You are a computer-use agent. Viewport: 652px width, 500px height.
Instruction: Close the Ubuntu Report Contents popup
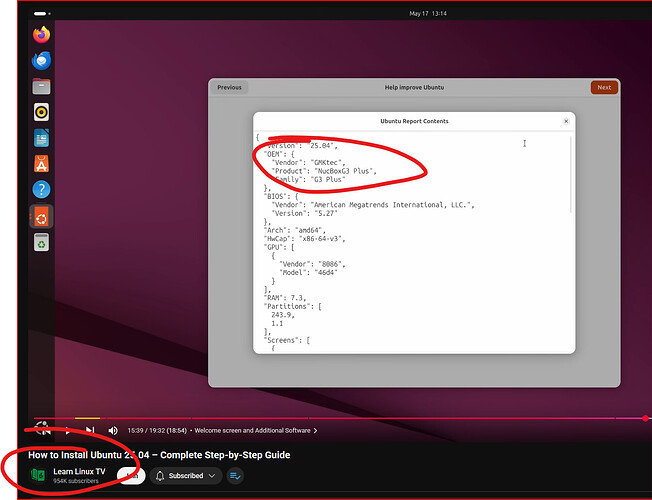[566, 121]
